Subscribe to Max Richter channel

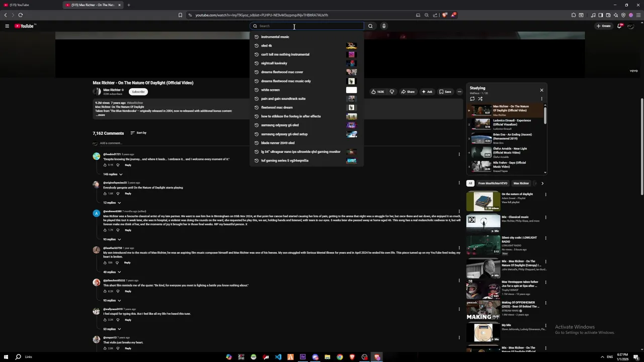[x=138, y=92]
